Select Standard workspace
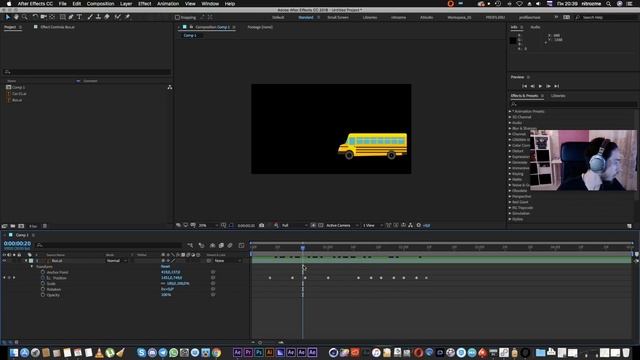This screenshot has height=360, width=640. 306,18
